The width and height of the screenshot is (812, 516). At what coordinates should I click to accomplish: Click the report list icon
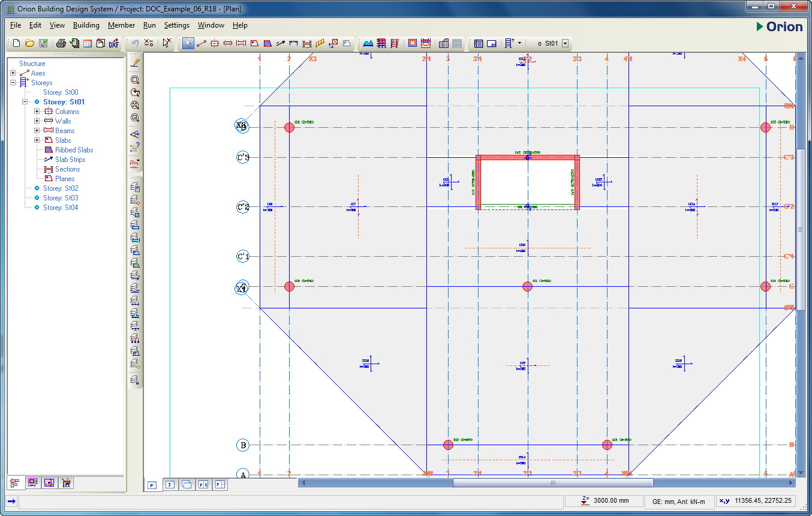coord(479,43)
